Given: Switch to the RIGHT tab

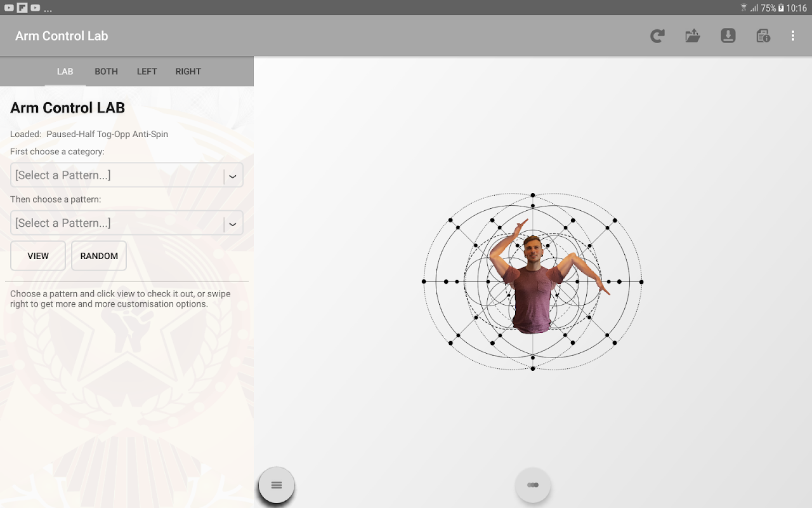Looking at the screenshot, I should [x=188, y=72].
